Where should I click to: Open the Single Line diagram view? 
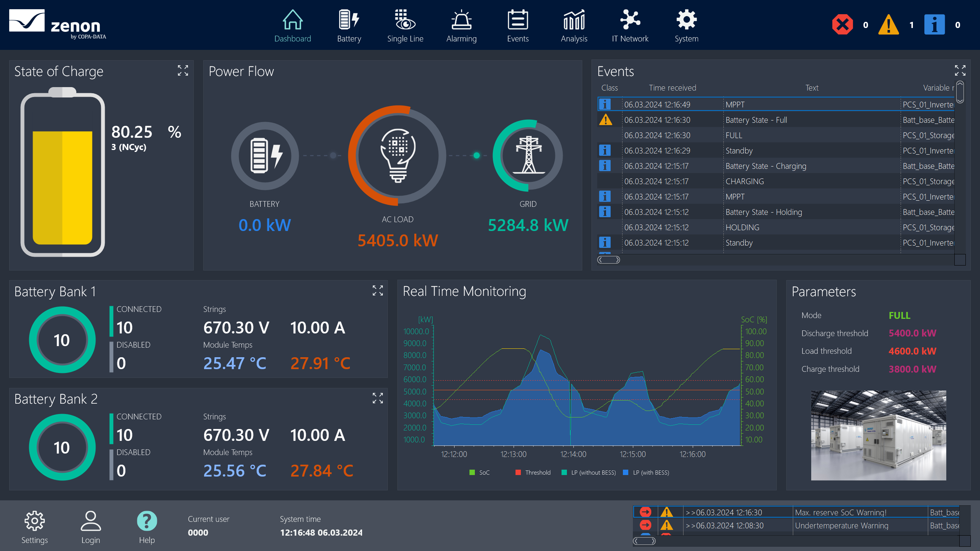click(x=405, y=20)
